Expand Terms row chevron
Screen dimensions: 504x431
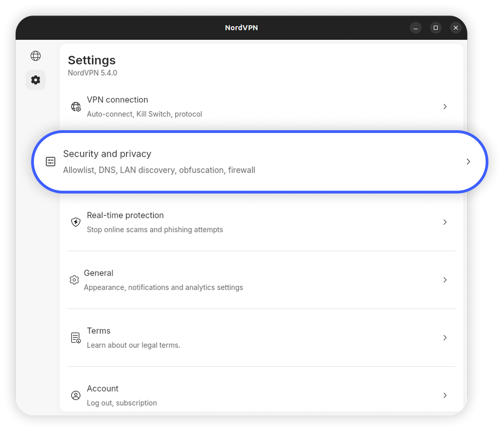tap(445, 337)
